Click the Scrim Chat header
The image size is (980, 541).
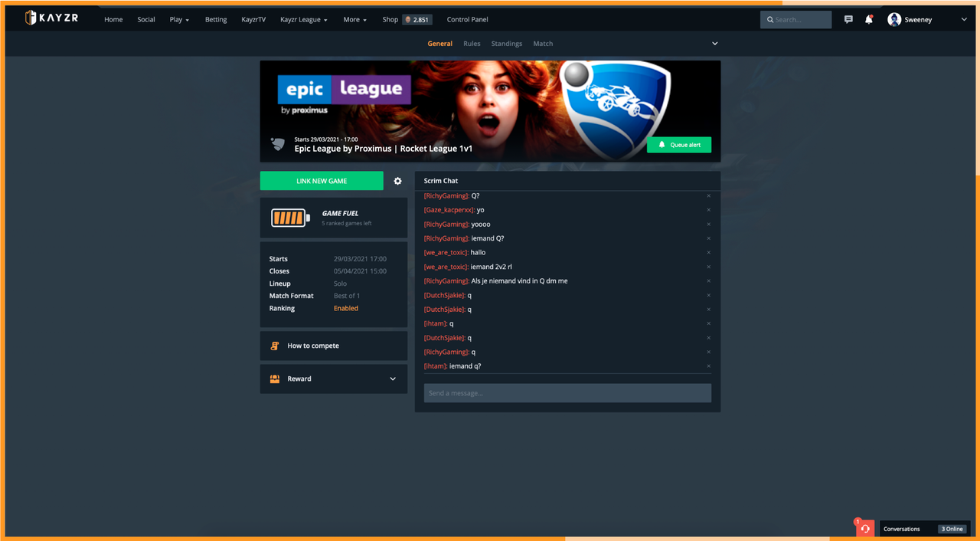tap(441, 181)
